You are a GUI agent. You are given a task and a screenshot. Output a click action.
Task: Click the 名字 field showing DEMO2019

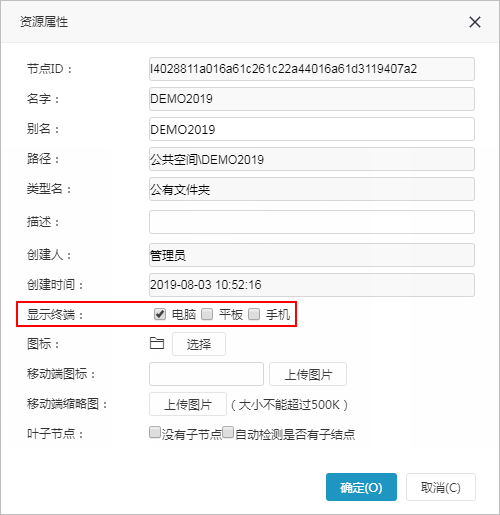tap(312, 99)
